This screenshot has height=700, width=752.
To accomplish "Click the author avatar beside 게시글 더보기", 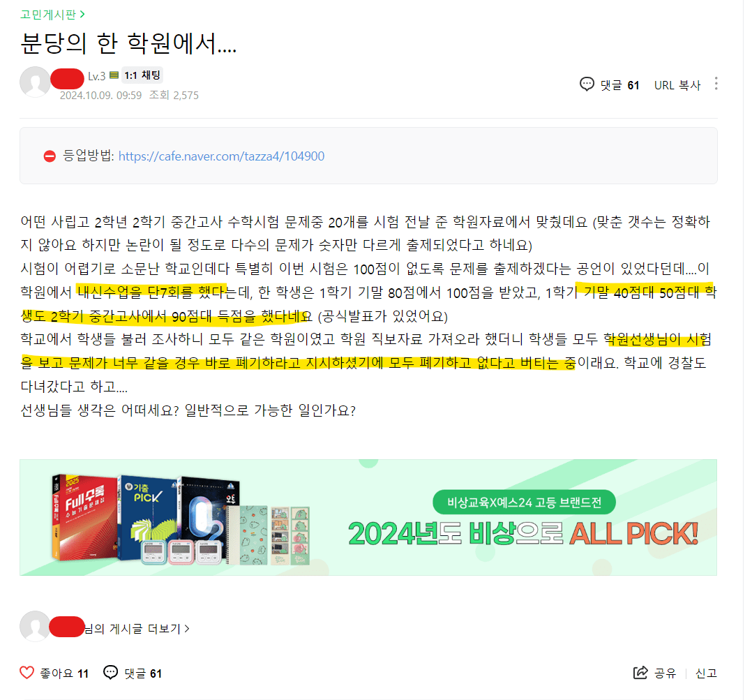I will (35, 626).
